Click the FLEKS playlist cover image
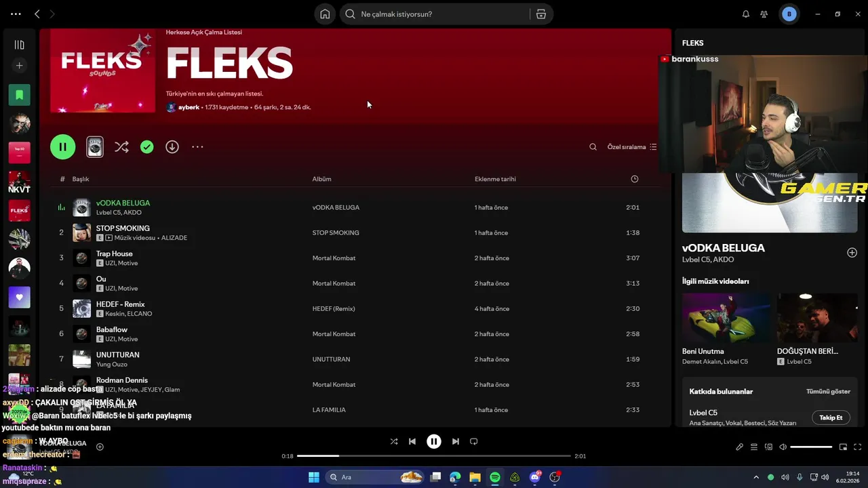 tap(102, 70)
